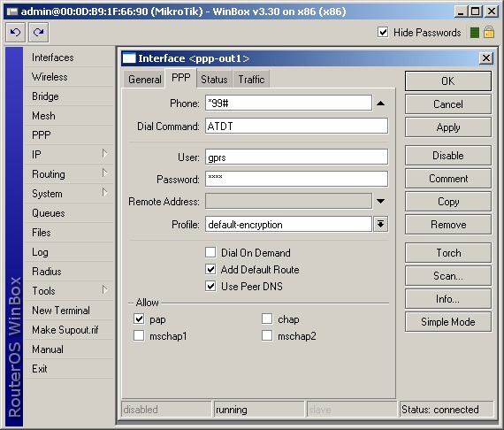
Task: Uncheck Add Default Route
Action: [x=210, y=269]
